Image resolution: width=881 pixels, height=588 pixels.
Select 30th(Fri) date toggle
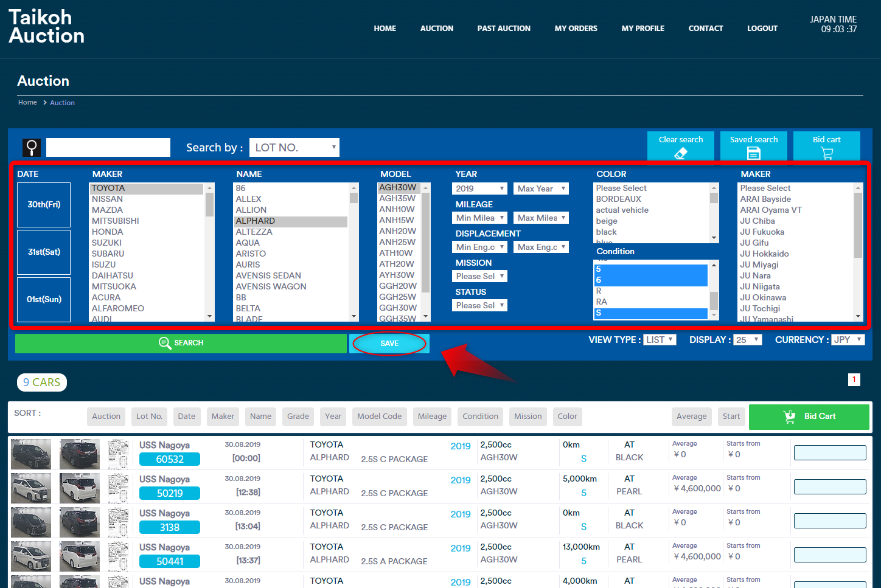[44, 205]
